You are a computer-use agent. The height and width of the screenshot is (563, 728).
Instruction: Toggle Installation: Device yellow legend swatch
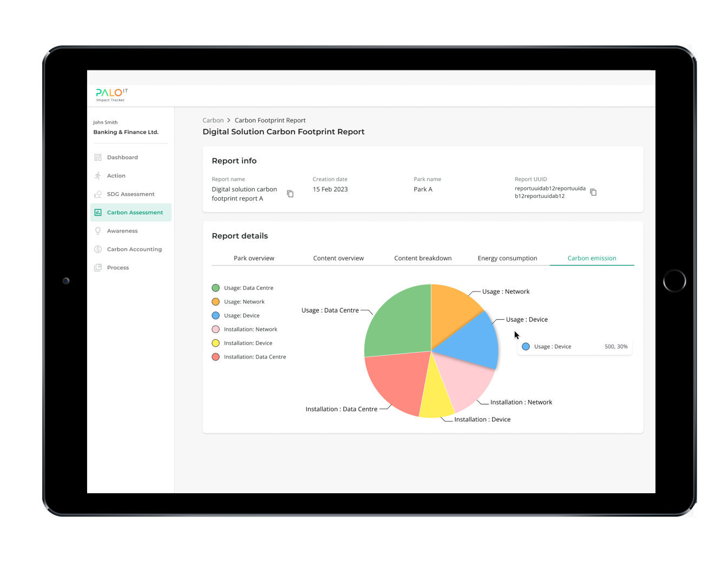pyautogui.click(x=215, y=343)
